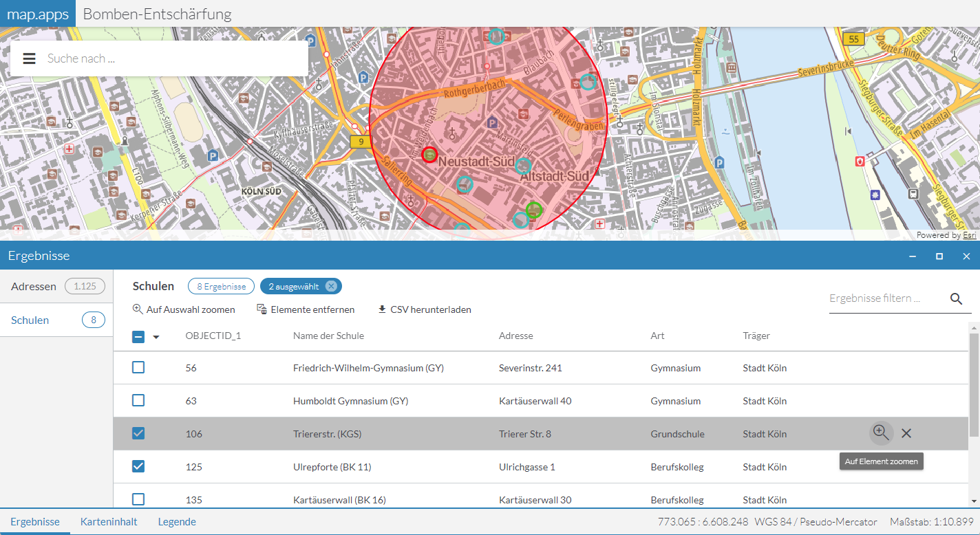Click the Esri attribution link
The image size is (980, 535).
[969, 235]
